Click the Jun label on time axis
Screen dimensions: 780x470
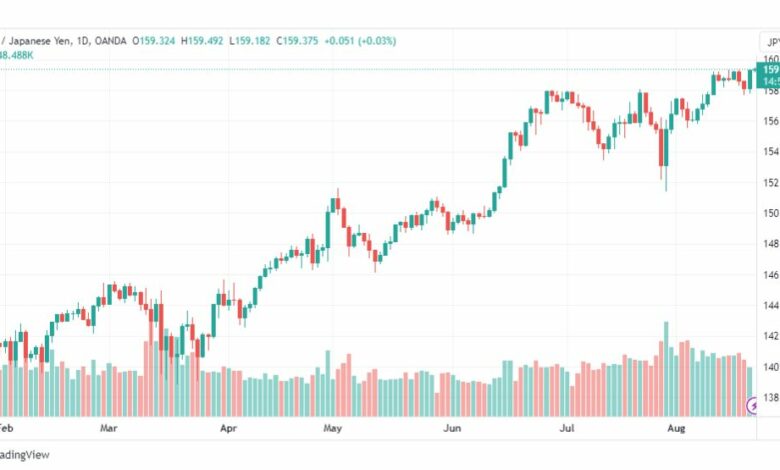click(452, 428)
